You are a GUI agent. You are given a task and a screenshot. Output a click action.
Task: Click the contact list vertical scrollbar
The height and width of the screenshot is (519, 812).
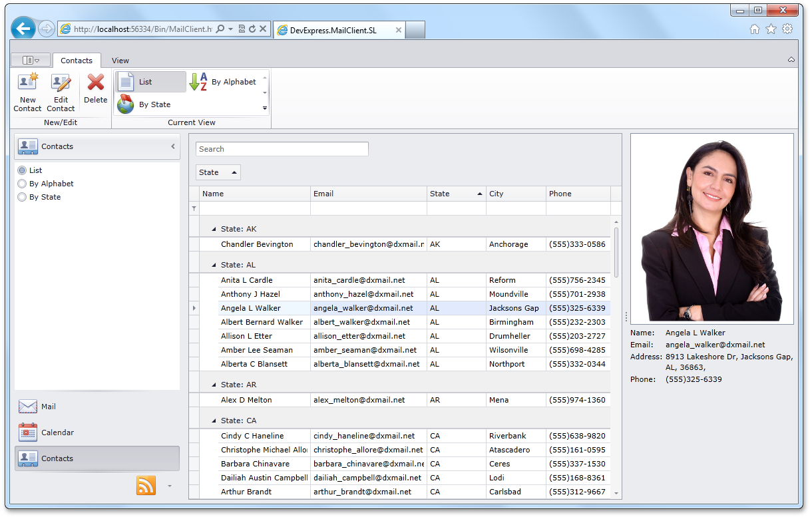tap(616, 253)
